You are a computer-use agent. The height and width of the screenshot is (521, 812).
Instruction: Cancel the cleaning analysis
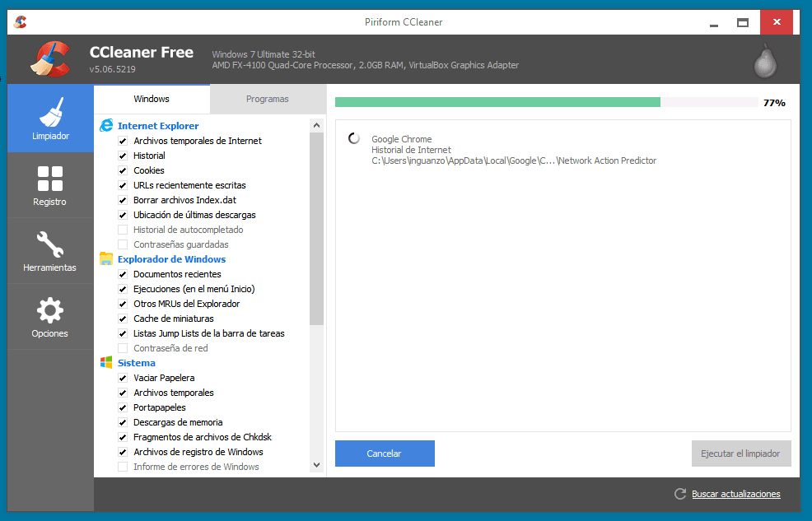pos(385,454)
